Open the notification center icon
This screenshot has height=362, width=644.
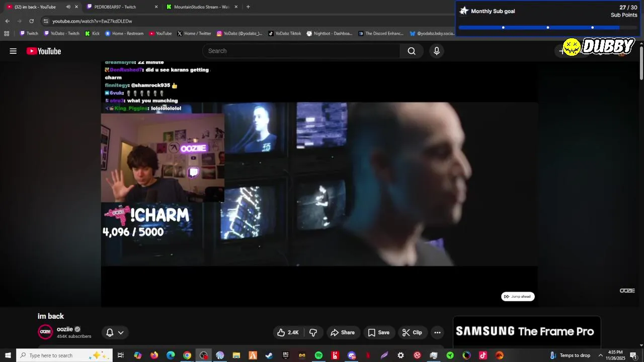tap(633, 355)
